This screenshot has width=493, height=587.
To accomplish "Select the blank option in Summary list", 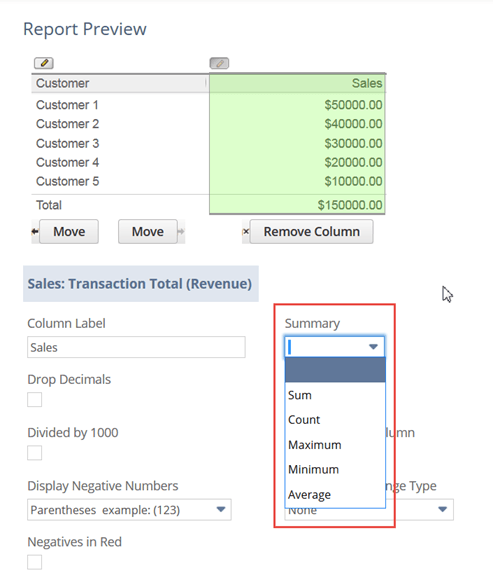I will (335, 370).
